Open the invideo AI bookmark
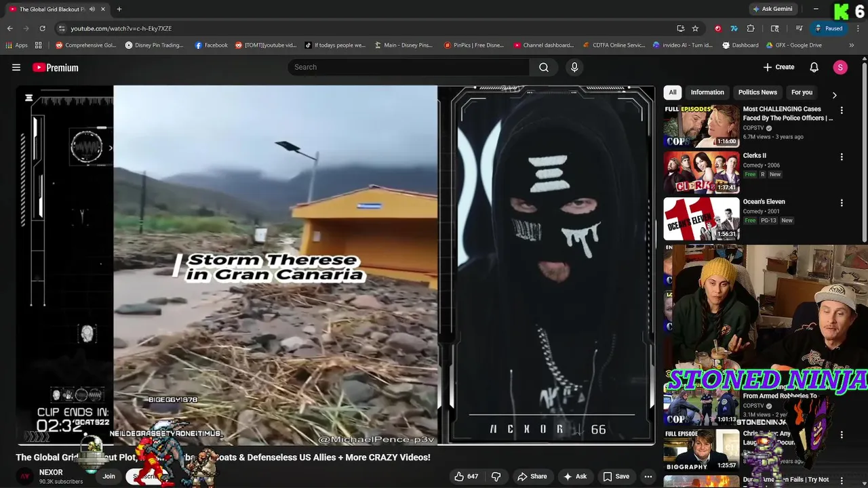 683,45
